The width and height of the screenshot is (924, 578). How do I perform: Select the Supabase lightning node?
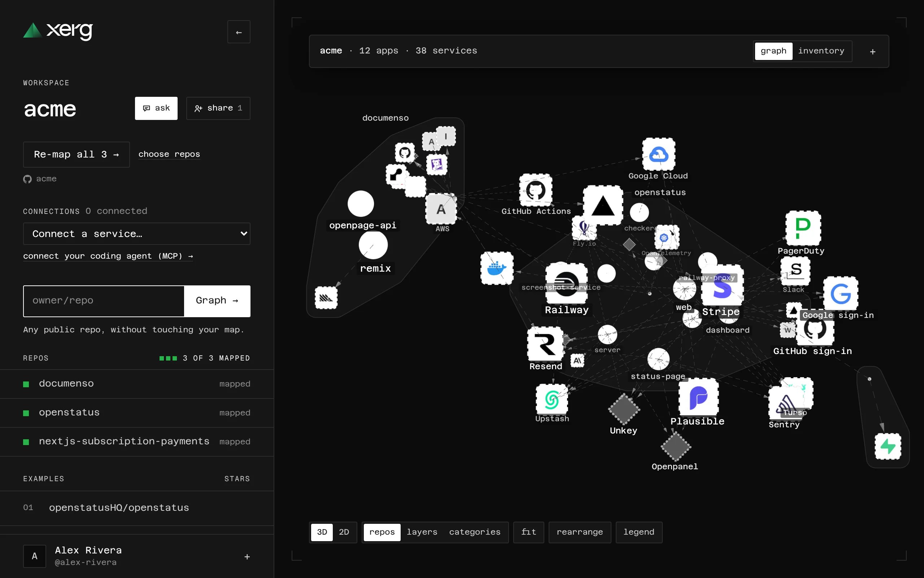(x=888, y=446)
